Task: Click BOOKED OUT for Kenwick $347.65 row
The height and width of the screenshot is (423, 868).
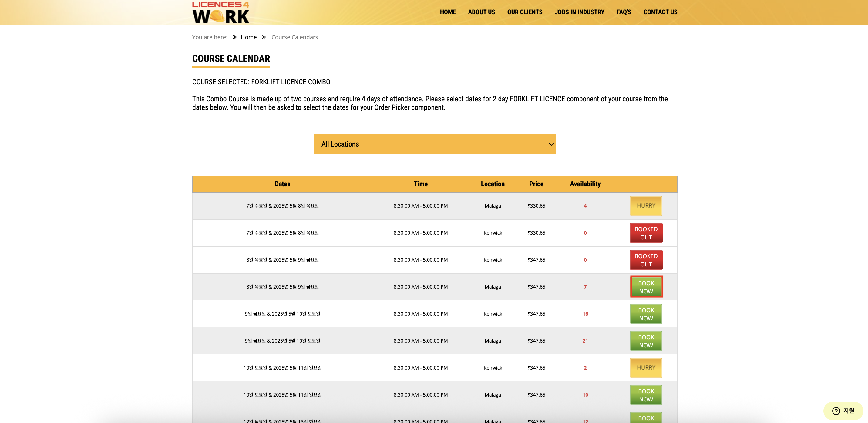Action: point(646,260)
